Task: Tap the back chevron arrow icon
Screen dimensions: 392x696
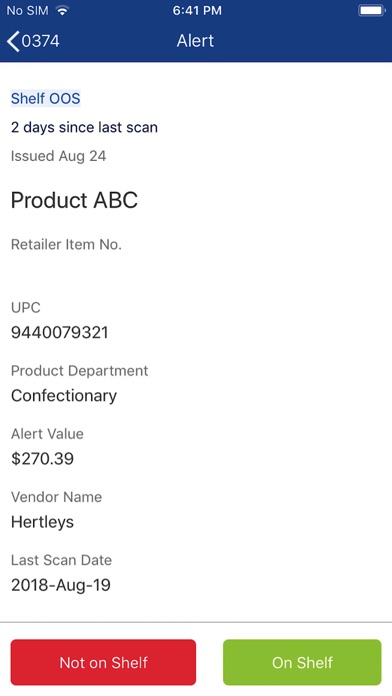Action: (x=13, y=41)
